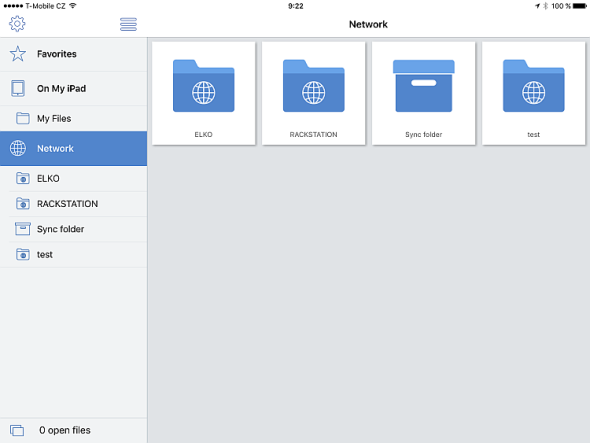Click RACKSTATION folder icon in sidebar

[x=23, y=204]
